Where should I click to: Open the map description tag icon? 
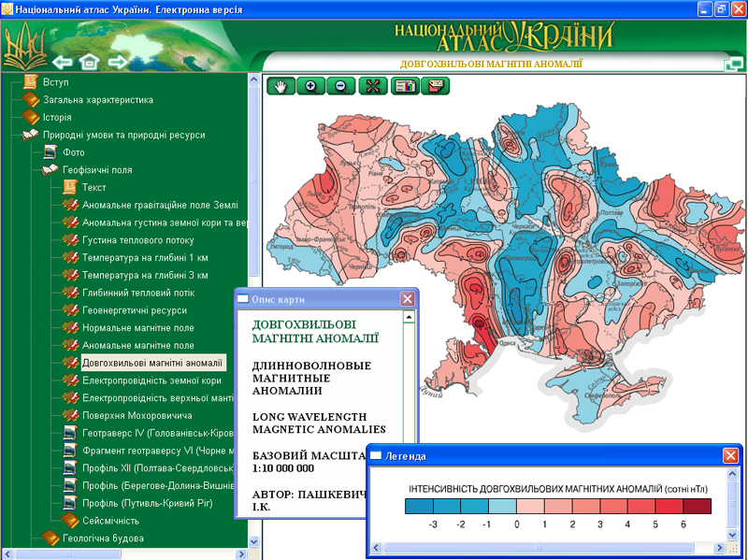(435, 86)
